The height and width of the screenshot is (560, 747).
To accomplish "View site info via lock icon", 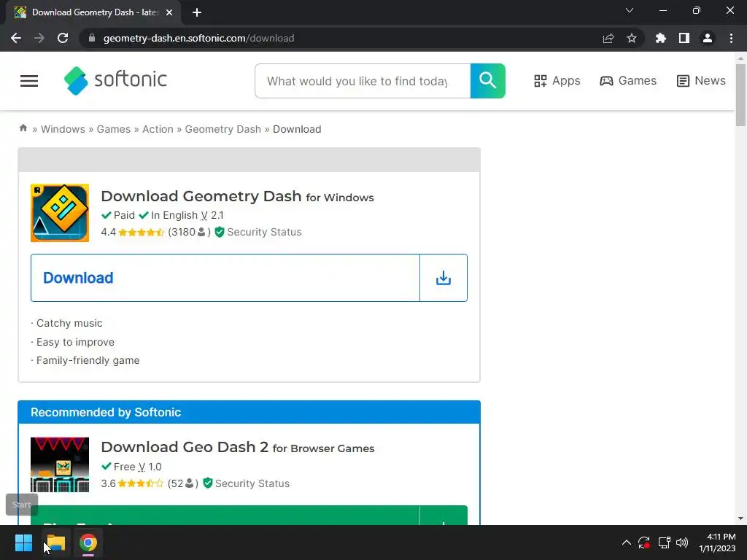I will click(x=92, y=38).
